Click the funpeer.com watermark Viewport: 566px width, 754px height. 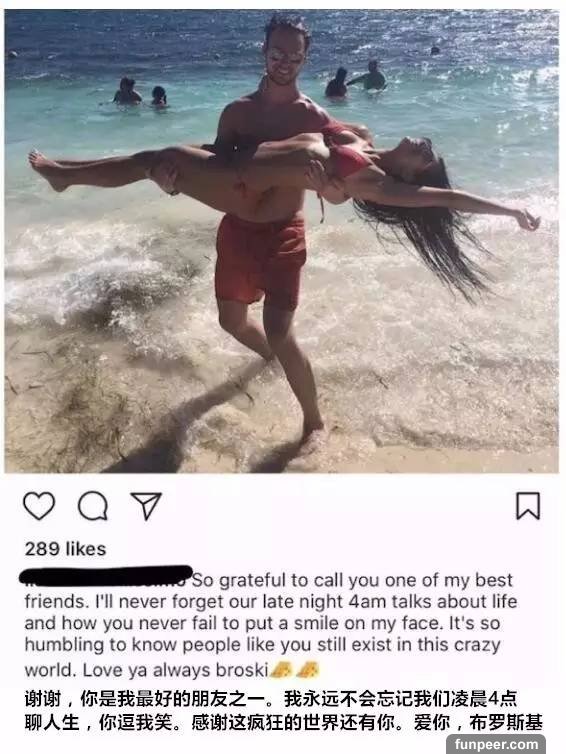(496, 744)
